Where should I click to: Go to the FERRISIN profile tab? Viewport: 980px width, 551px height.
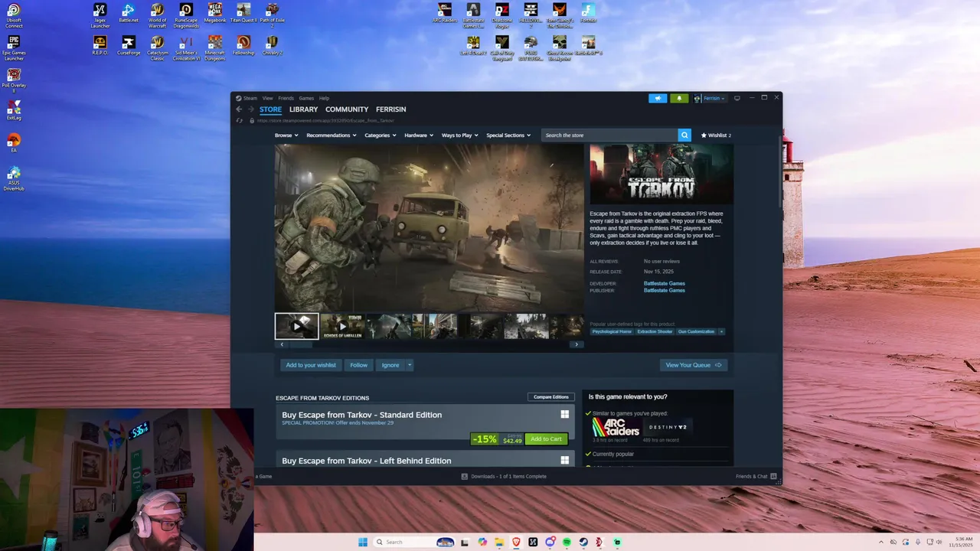(x=390, y=109)
